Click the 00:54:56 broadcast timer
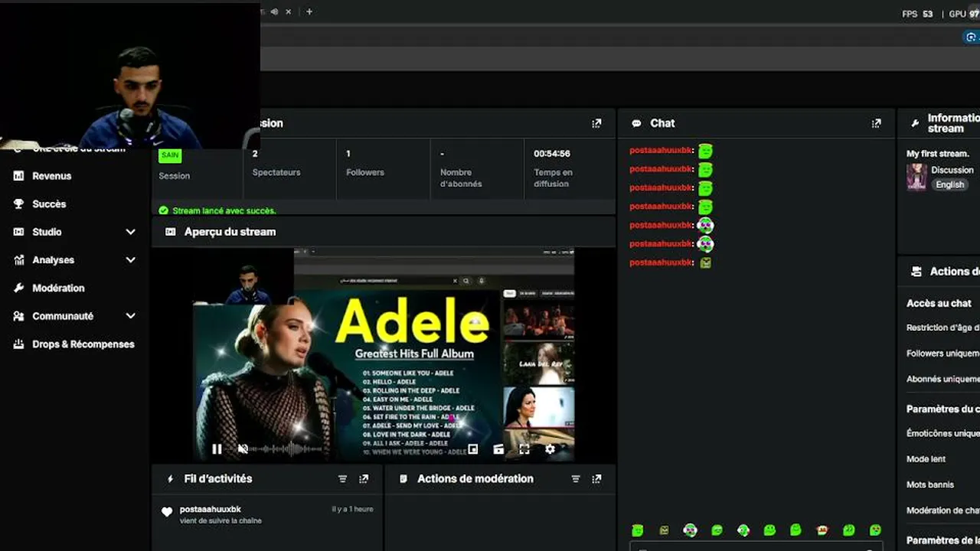 [552, 154]
